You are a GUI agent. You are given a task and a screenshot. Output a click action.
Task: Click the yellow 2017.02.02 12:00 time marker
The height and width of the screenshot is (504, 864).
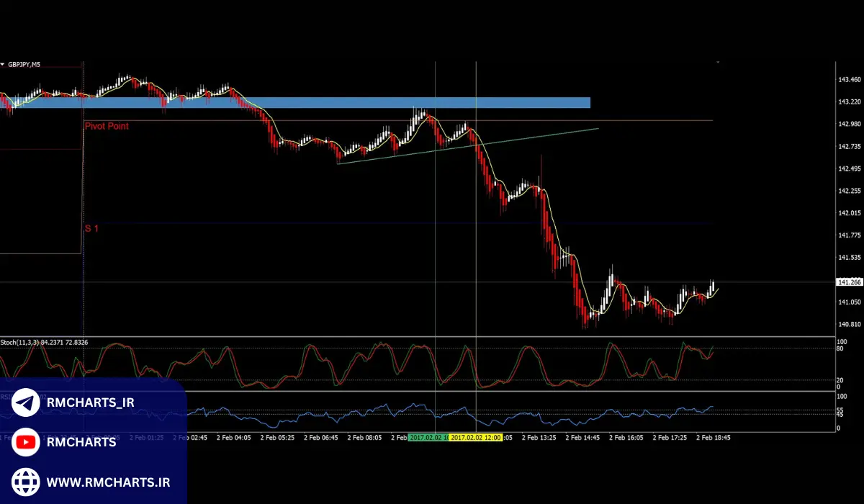tap(475, 437)
